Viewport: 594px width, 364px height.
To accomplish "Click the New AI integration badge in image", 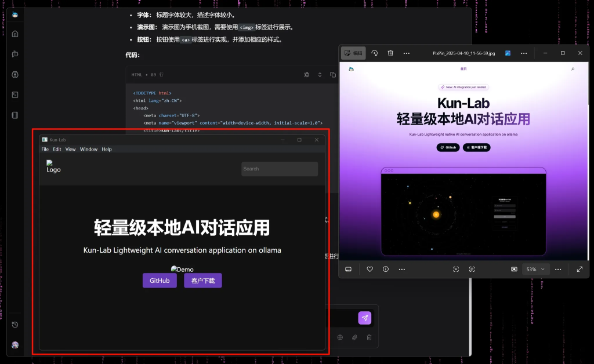I will click(x=463, y=87).
